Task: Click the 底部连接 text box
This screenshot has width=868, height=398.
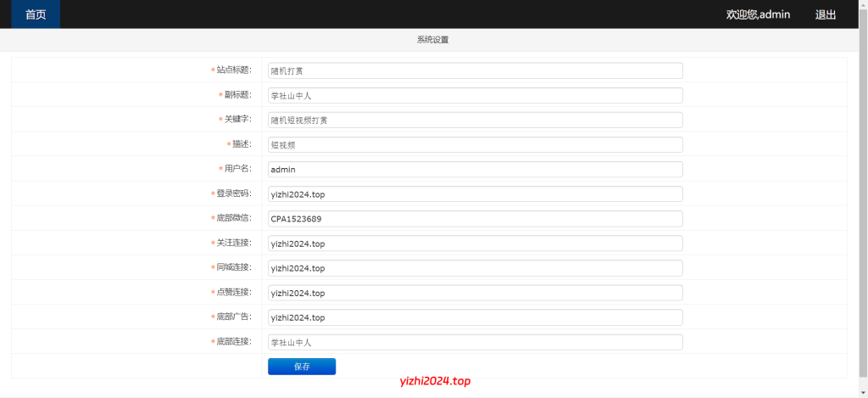Action: (x=475, y=342)
